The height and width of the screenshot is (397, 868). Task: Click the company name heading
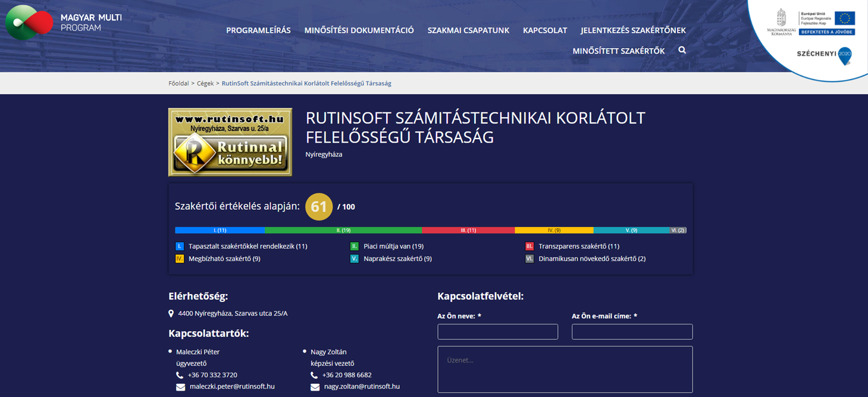(475, 127)
